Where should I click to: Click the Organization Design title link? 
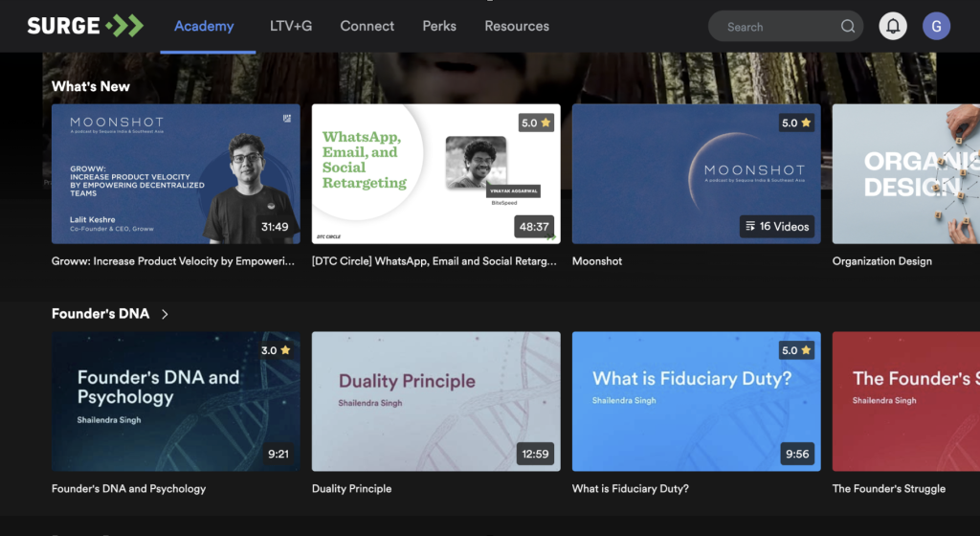[881, 261]
